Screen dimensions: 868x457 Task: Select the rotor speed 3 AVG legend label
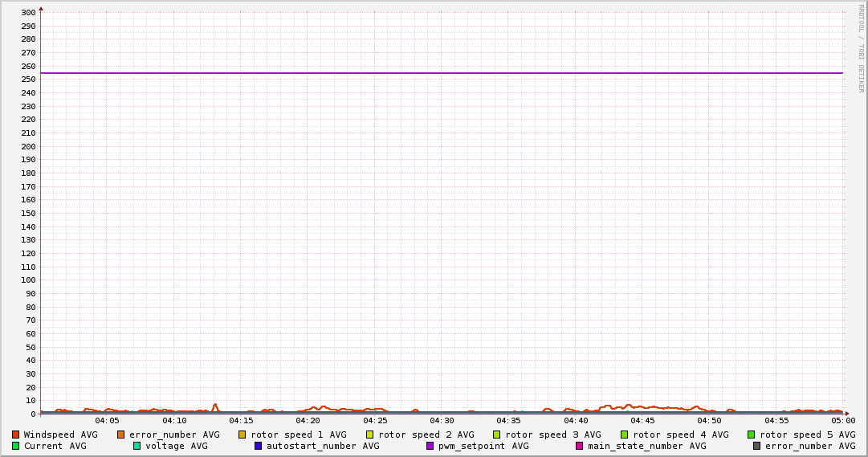coord(553,435)
